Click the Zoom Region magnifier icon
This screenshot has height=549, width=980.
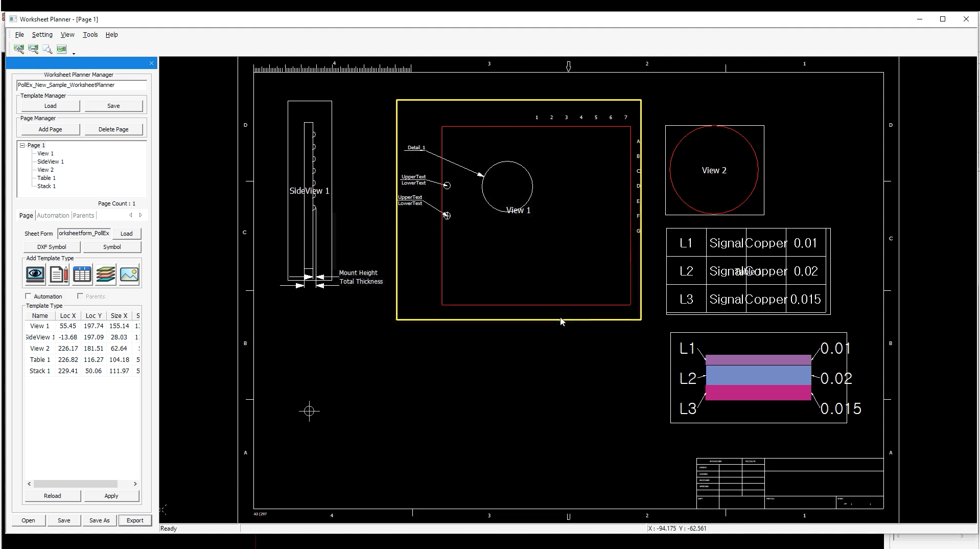[x=47, y=49]
